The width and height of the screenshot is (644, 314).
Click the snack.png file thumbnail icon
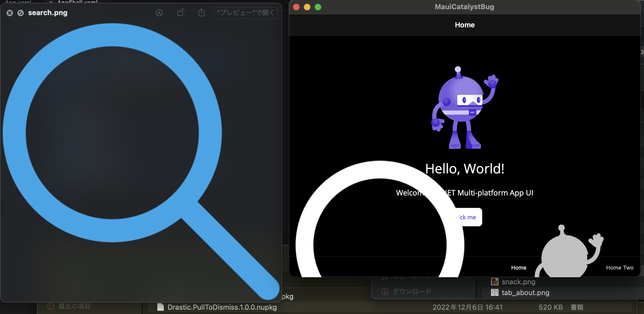pyautogui.click(x=494, y=282)
